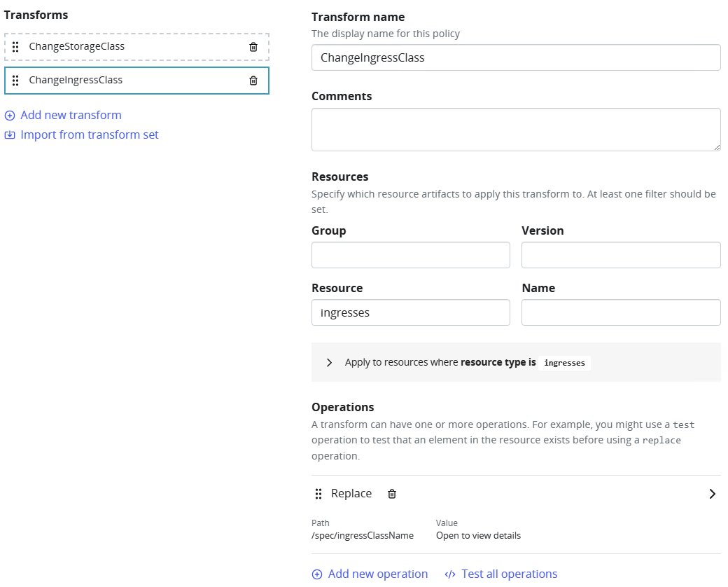Select the ChangeIngressClass transform
728x587 pixels.
[x=76, y=81]
